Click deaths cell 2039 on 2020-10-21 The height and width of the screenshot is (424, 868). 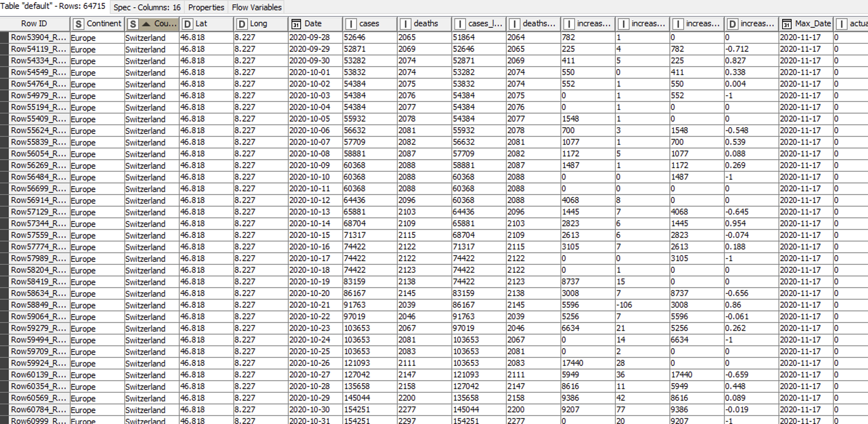coord(424,305)
